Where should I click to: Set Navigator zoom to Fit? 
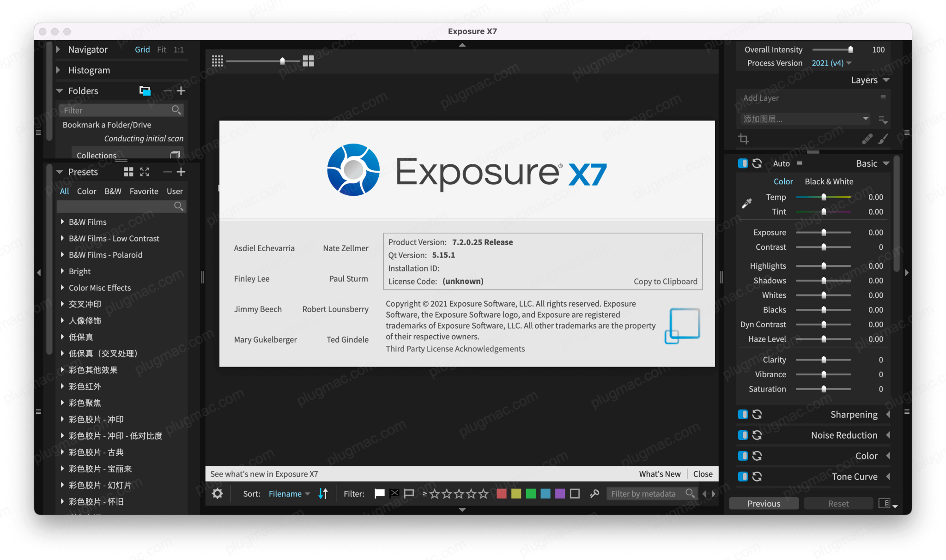162,49
